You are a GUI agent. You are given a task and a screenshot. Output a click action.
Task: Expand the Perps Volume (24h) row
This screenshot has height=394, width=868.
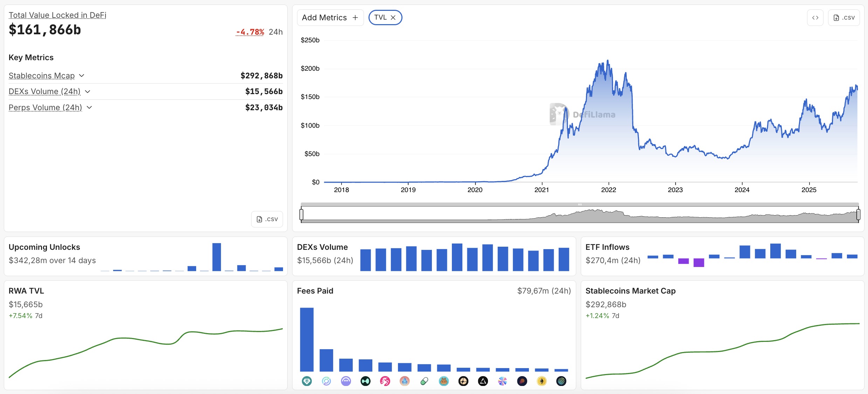coord(89,107)
